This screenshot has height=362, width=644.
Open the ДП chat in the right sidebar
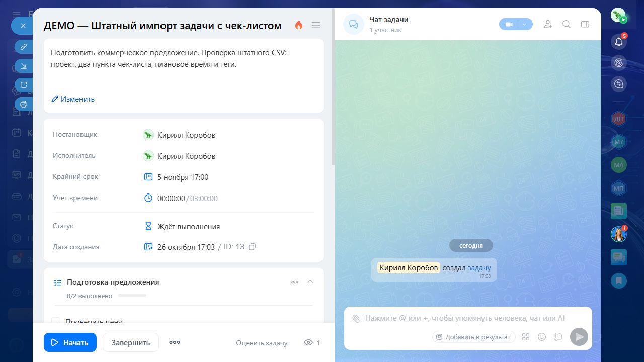[619, 119]
